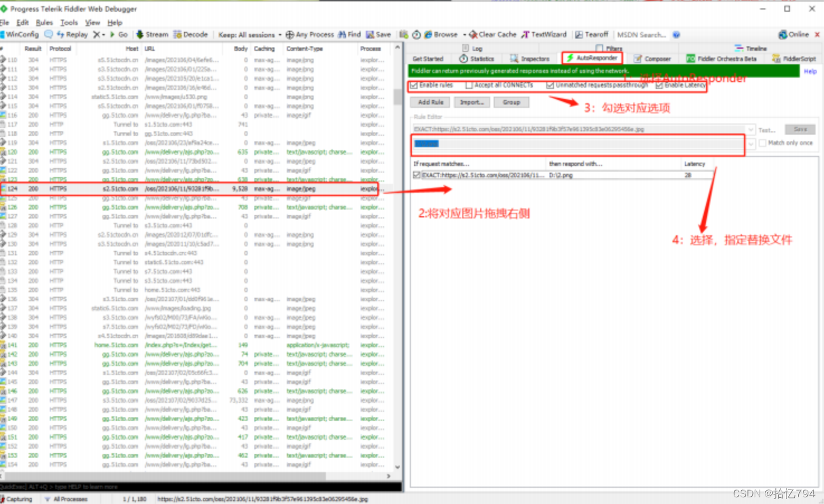This screenshot has height=504, width=824.
Task: Click the Import... button
Action: (472, 102)
